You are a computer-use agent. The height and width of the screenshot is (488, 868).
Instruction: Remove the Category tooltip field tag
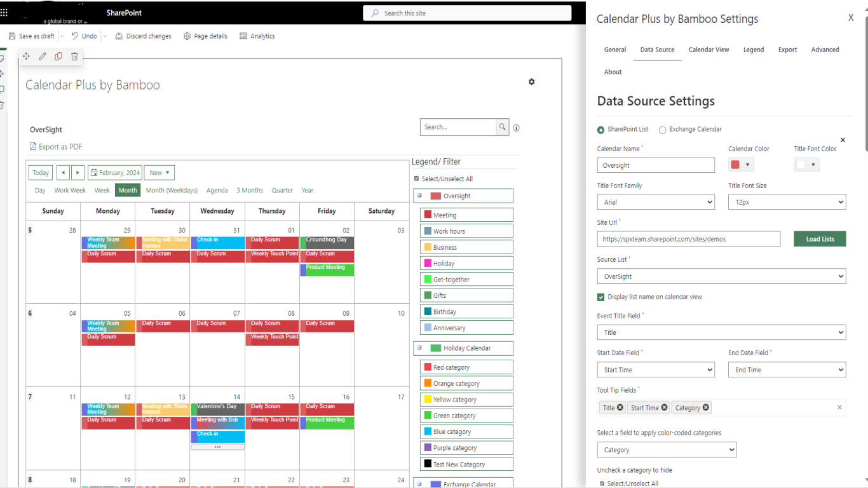coord(706,407)
